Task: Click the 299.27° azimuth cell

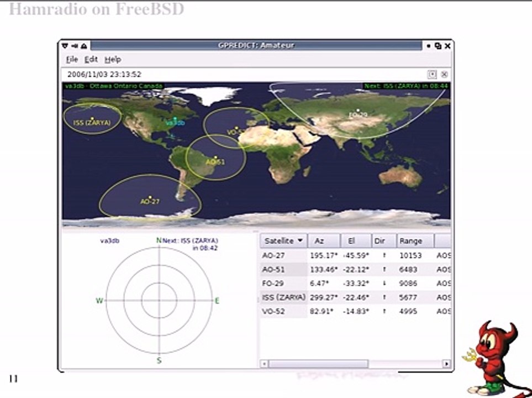Action: click(324, 297)
